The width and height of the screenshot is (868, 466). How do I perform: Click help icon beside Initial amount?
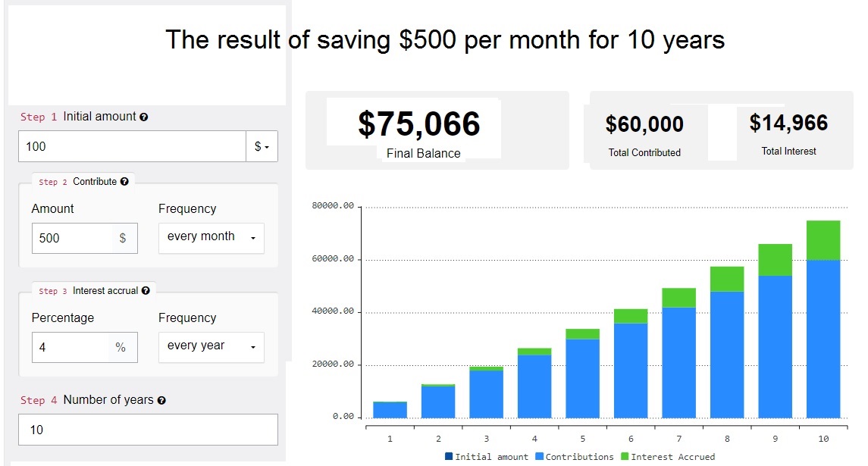pos(144,117)
